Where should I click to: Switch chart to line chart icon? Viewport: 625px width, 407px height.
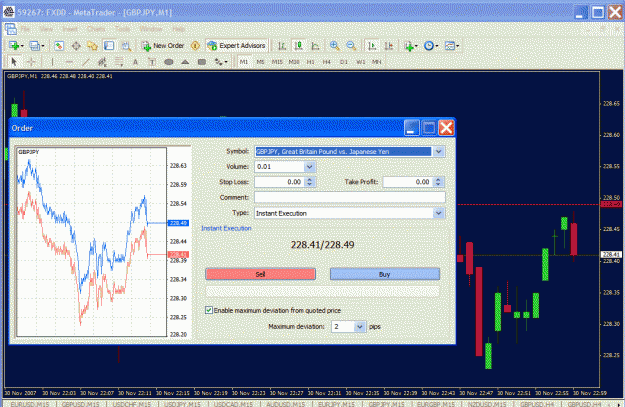pyautogui.click(x=315, y=46)
